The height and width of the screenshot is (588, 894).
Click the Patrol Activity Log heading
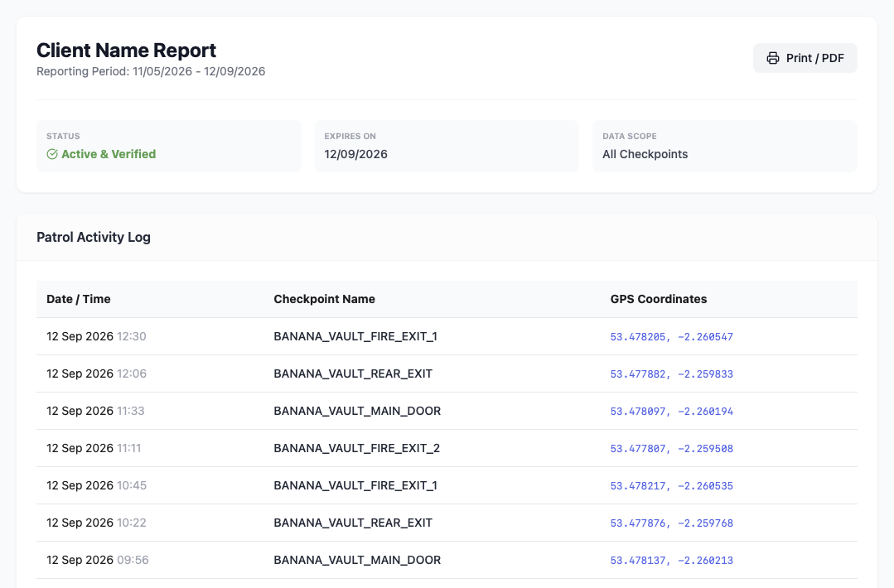point(94,237)
